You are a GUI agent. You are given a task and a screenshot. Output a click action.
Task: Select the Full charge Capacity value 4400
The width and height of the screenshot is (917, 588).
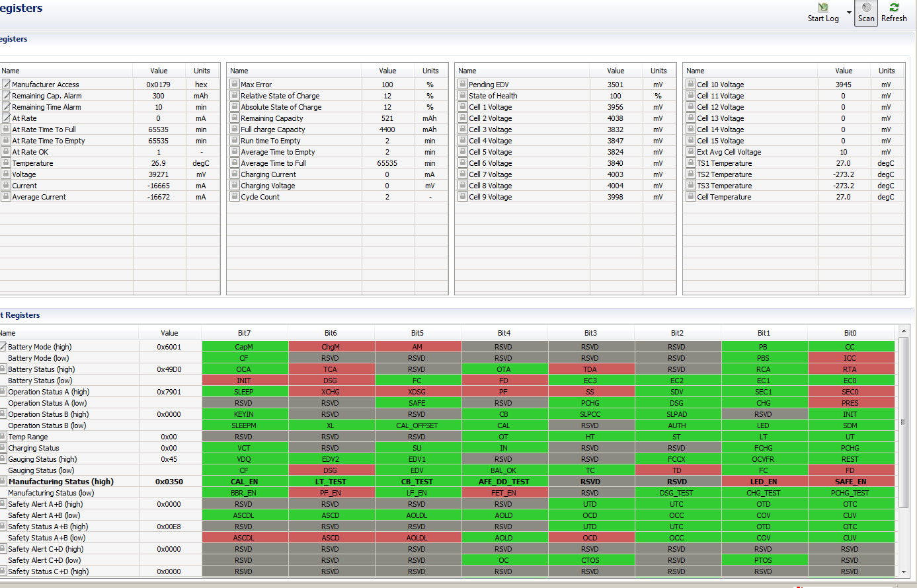tap(387, 129)
